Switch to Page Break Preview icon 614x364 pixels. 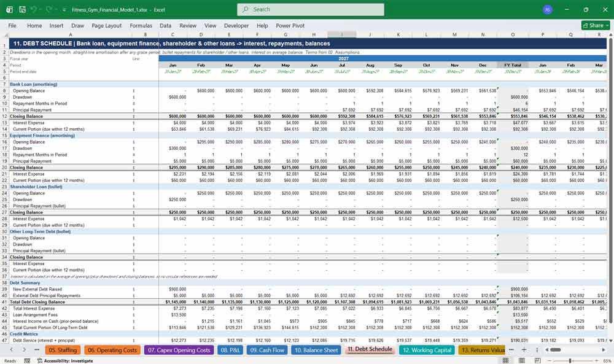click(x=537, y=360)
